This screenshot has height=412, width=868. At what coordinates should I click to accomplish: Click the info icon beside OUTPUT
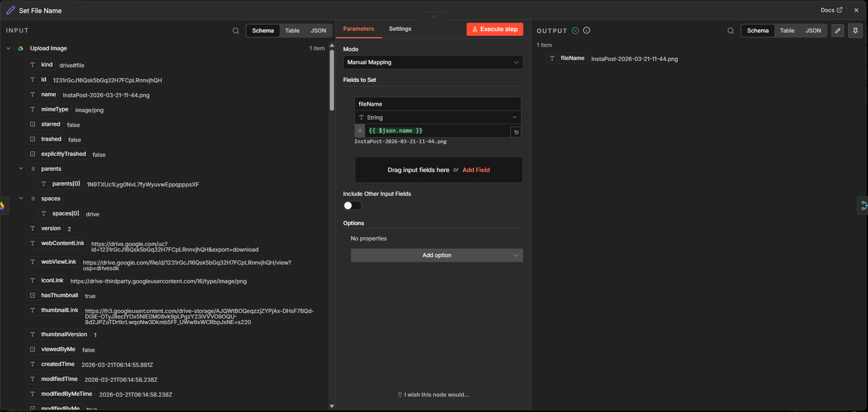click(x=587, y=30)
